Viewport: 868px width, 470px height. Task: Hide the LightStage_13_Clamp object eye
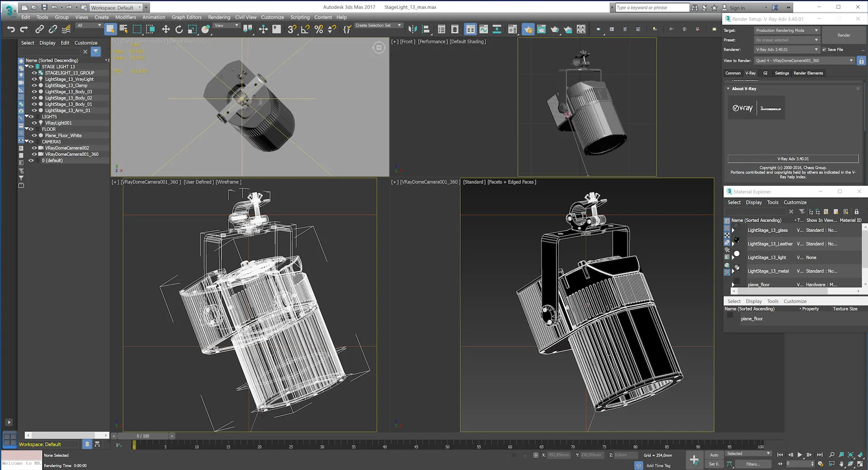pos(34,85)
